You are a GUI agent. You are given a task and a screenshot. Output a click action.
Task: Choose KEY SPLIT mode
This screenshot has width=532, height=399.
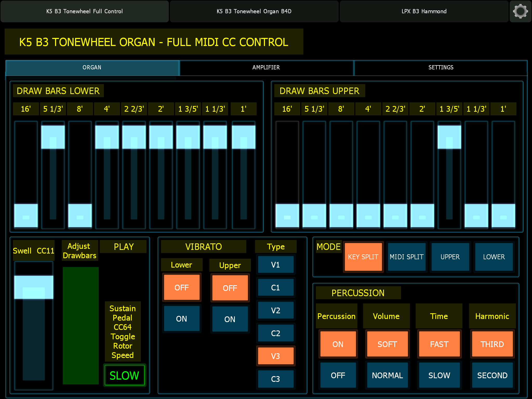point(363,257)
